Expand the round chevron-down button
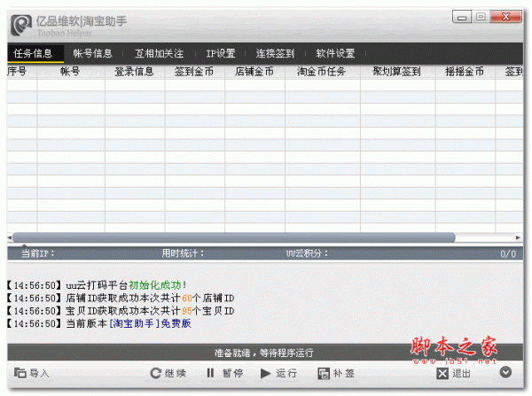The width and height of the screenshot is (532, 396). point(505,372)
